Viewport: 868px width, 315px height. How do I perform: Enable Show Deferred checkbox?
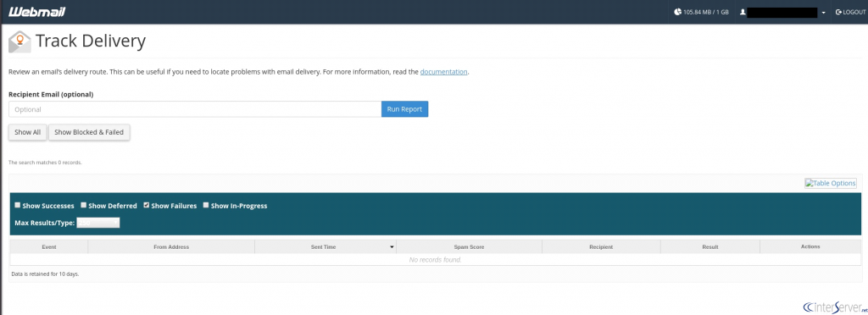[x=84, y=205]
